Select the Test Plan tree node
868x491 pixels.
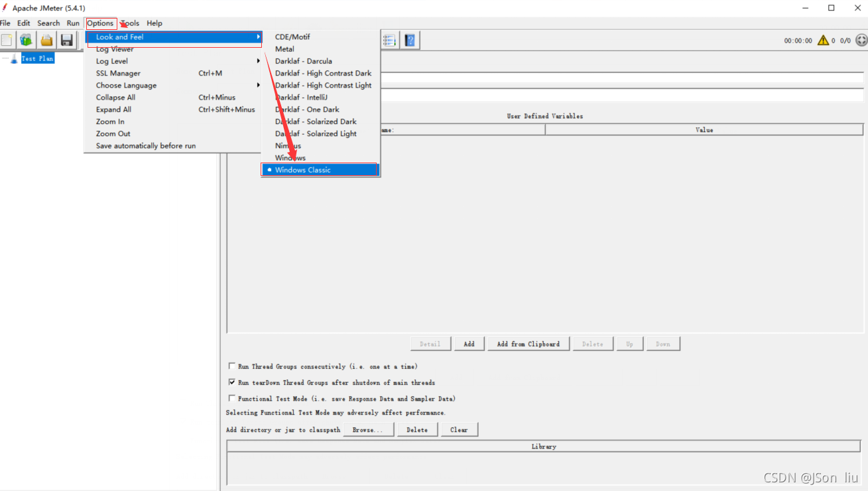tap(37, 58)
